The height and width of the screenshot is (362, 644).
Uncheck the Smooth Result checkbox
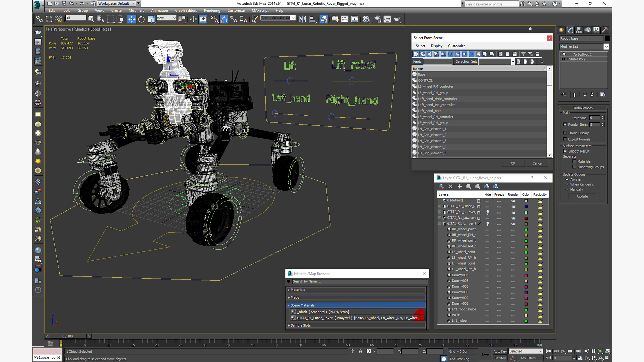tap(565, 151)
